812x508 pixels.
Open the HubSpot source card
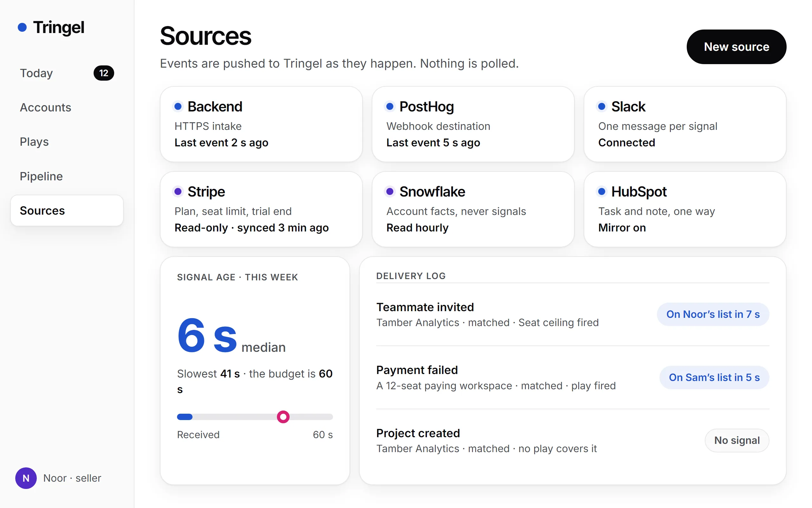tap(685, 209)
